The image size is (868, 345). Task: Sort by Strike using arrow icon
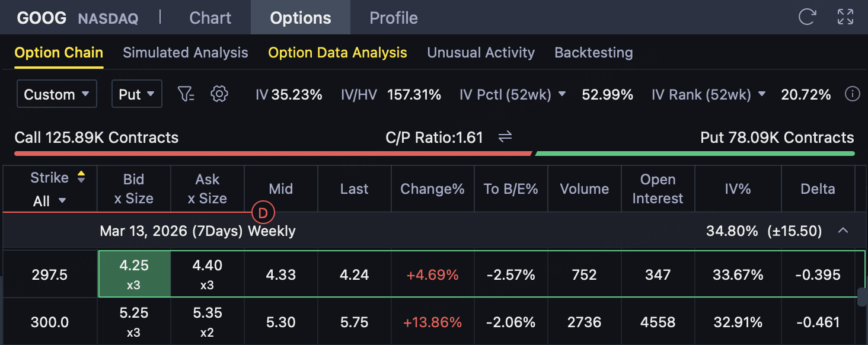click(81, 177)
